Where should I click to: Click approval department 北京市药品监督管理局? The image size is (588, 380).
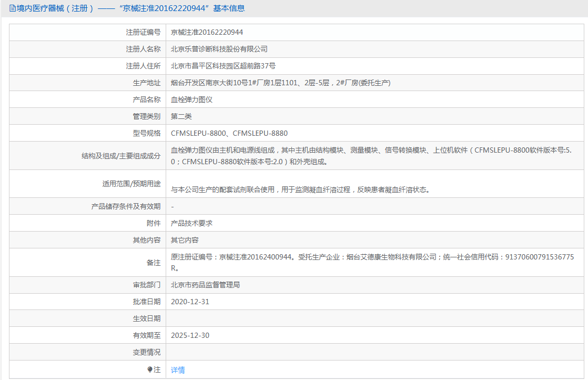(206, 285)
